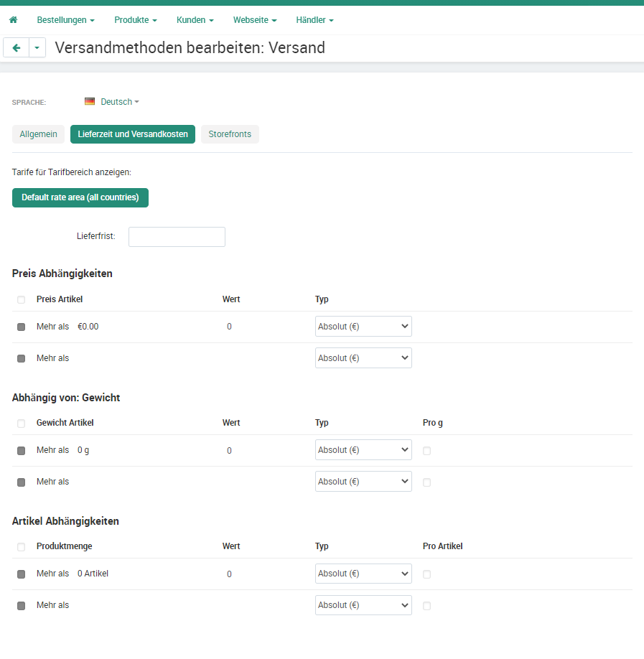Viewport: 644px width, 659px height.
Task: Go to the home dashboard icon
Action: pyautogui.click(x=14, y=20)
